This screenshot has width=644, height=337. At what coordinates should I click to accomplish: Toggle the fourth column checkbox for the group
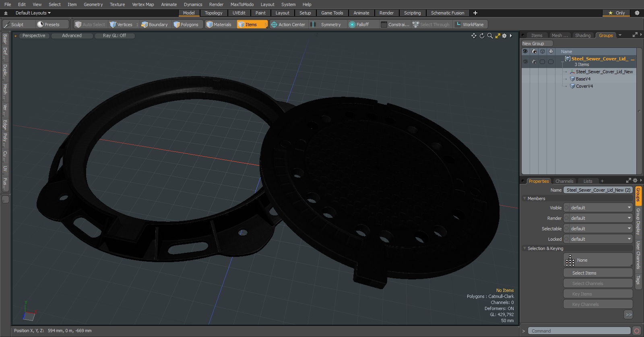(551, 62)
